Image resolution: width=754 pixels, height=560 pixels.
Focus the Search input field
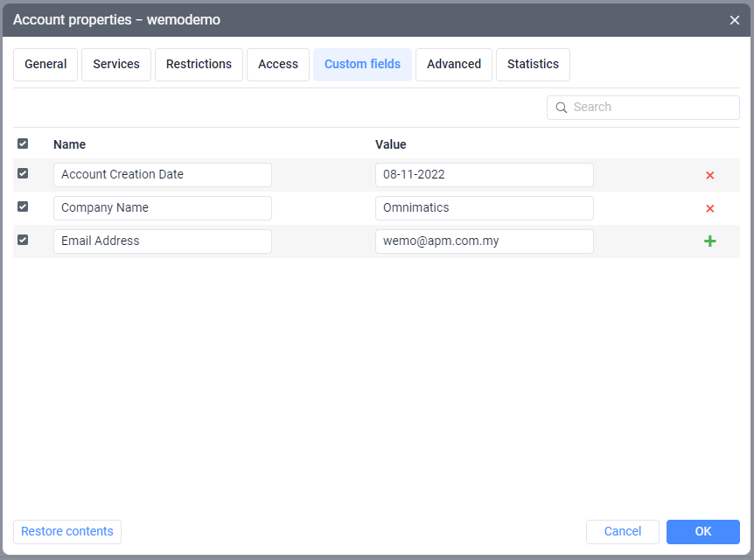click(643, 108)
